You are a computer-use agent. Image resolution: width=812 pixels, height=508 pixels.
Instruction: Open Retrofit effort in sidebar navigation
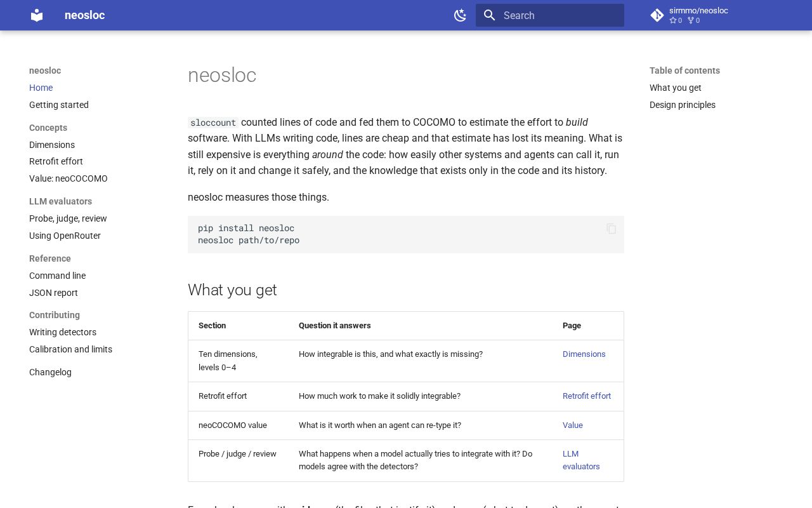(x=56, y=161)
